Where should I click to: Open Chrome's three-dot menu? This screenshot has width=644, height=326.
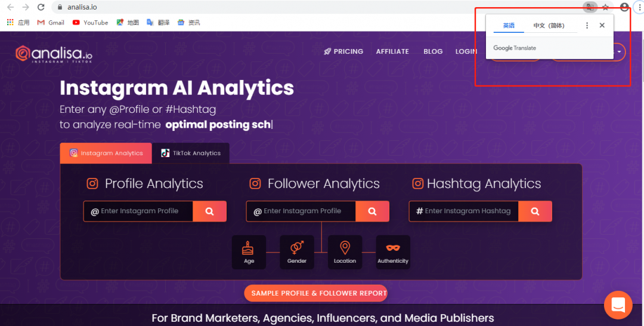click(639, 7)
